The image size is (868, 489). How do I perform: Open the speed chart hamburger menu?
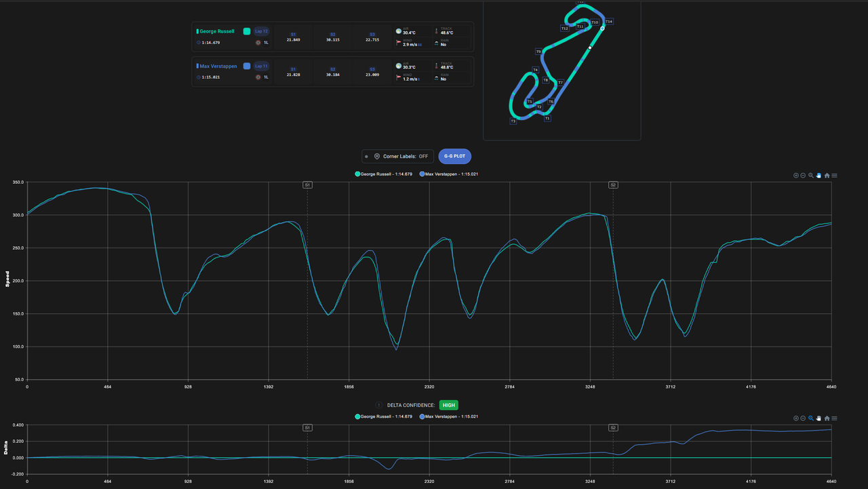pyautogui.click(x=834, y=175)
